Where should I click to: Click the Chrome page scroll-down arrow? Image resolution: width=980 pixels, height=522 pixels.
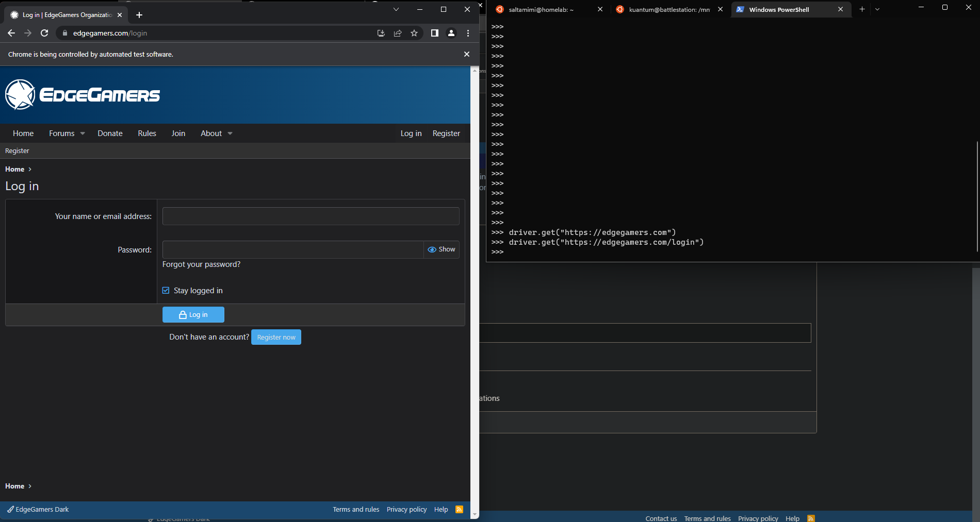475,515
